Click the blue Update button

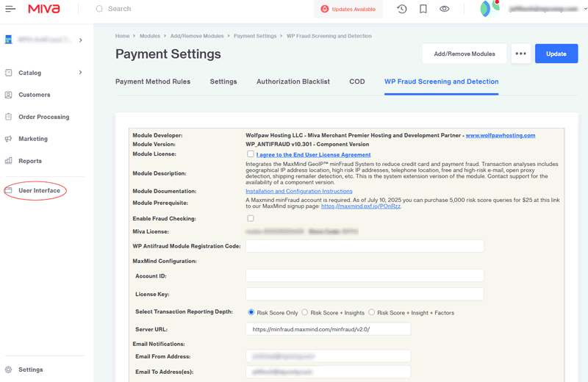pyautogui.click(x=556, y=54)
